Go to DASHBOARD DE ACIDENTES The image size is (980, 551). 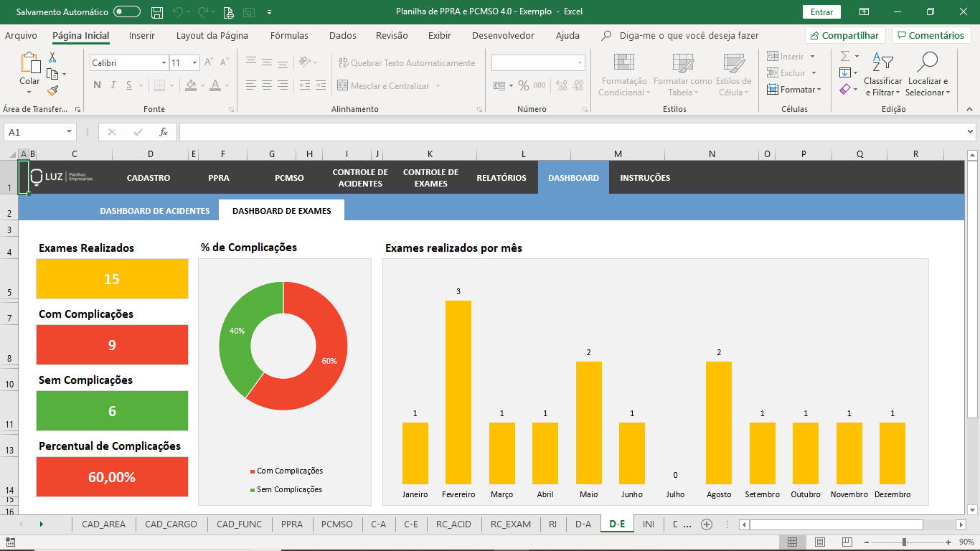pos(154,211)
